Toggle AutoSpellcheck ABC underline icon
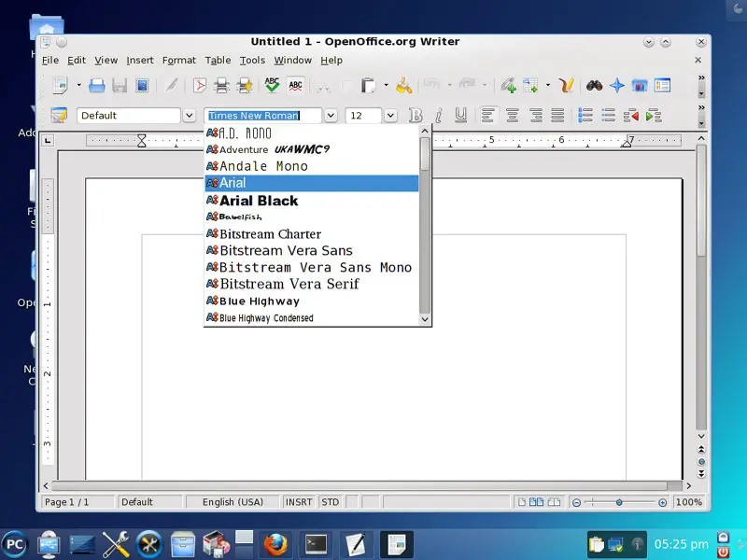 (295, 86)
